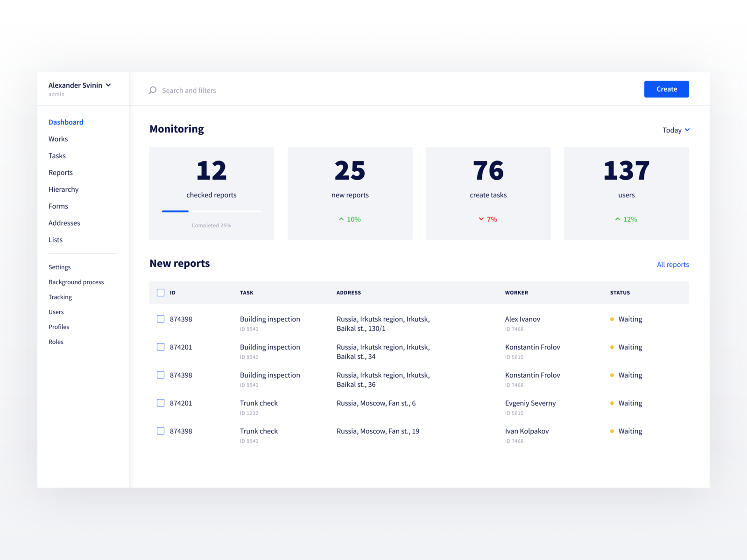Open Lists in the sidebar
The image size is (747, 560).
[x=56, y=240]
